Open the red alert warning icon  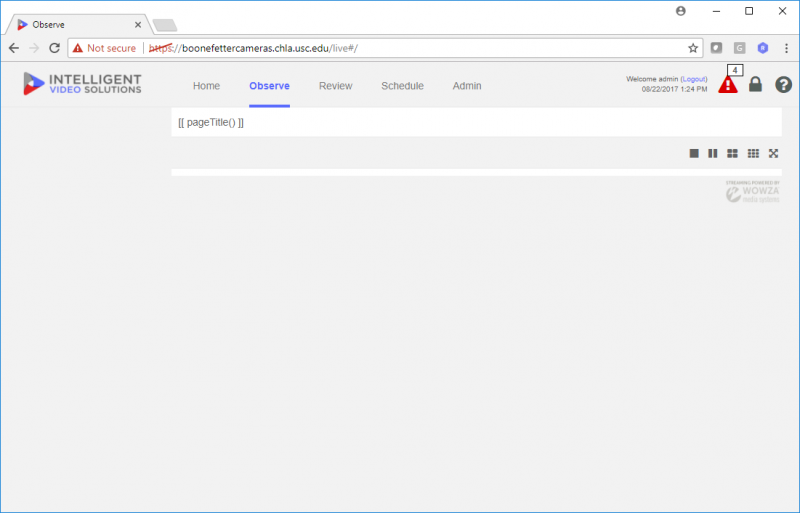(728, 85)
